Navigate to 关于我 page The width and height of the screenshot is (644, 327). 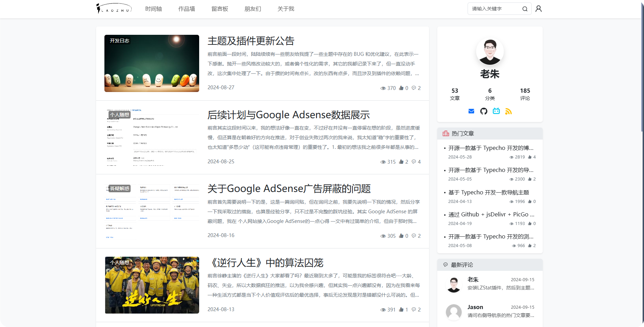click(286, 9)
